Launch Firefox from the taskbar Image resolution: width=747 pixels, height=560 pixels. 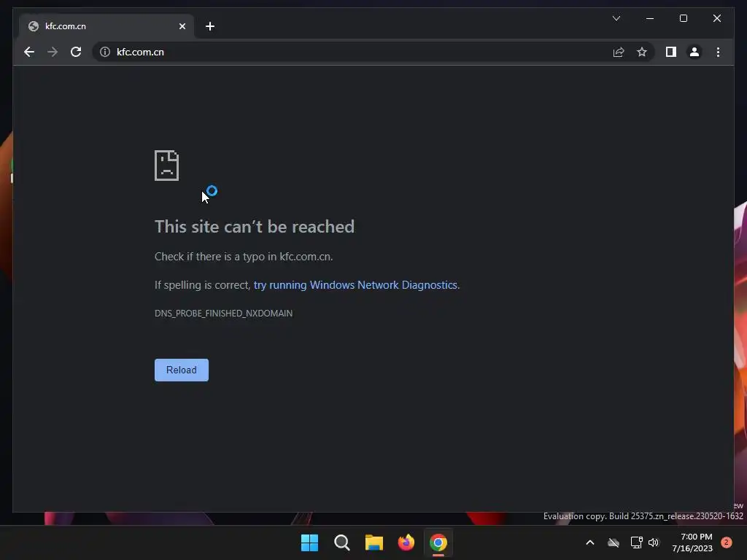pyautogui.click(x=406, y=542)
